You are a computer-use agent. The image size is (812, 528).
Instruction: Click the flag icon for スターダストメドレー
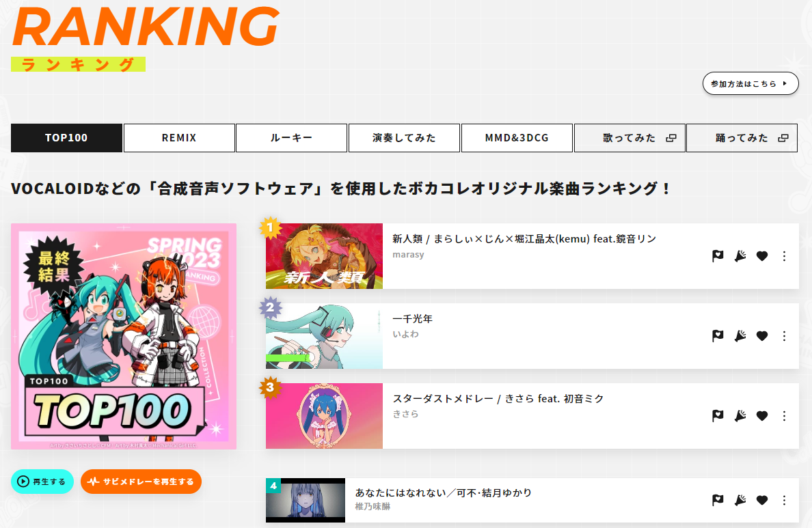coord(718,416)
